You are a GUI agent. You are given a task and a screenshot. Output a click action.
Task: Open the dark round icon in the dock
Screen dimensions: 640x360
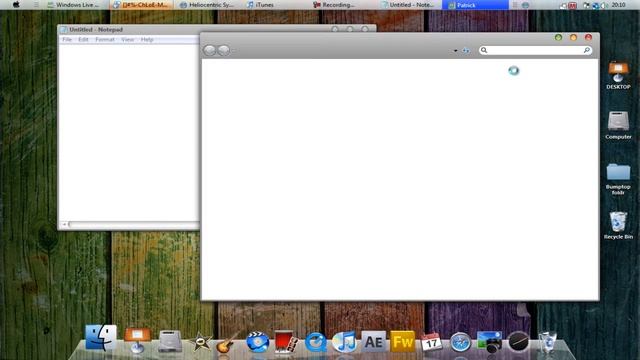[518, 342]
